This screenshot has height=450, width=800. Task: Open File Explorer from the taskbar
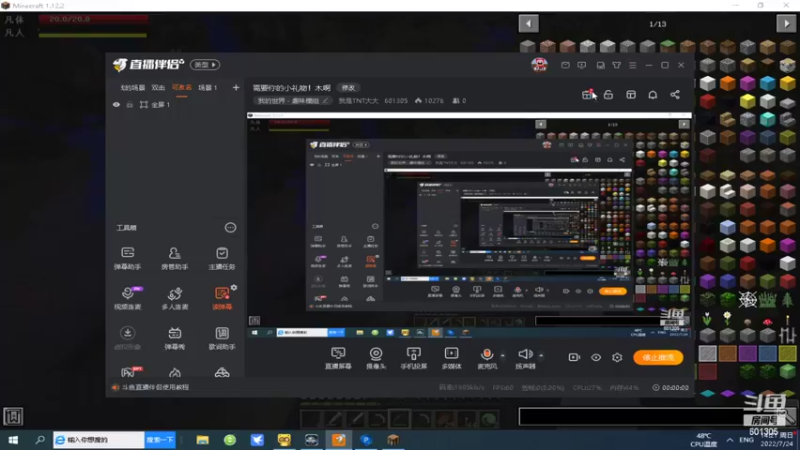(203, 440)
